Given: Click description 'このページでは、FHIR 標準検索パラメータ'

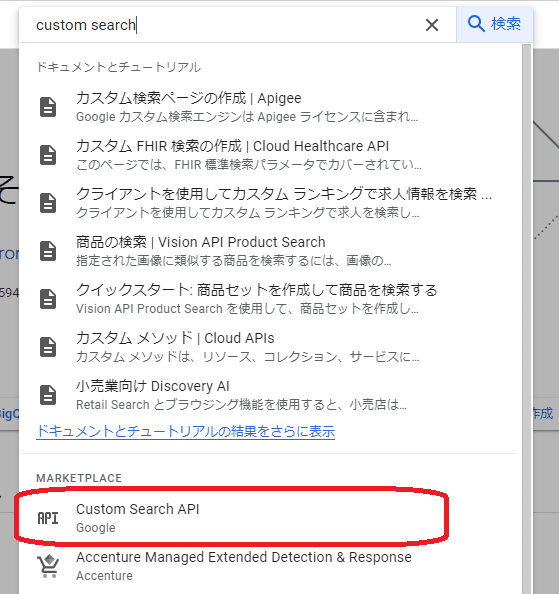Looking at the screenshot, I should tap(248, 165).
